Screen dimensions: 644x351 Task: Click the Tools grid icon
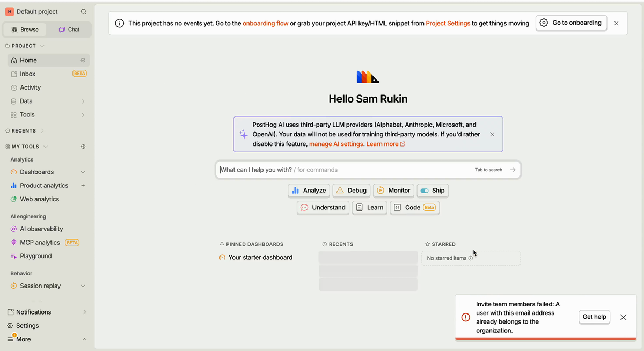click(x=14, y=115)
